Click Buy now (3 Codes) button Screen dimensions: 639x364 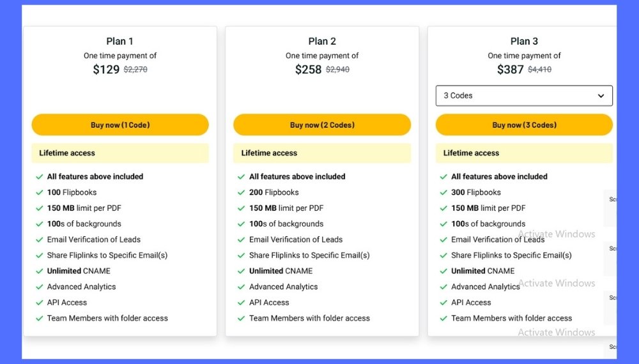click(x=524, y=125)
